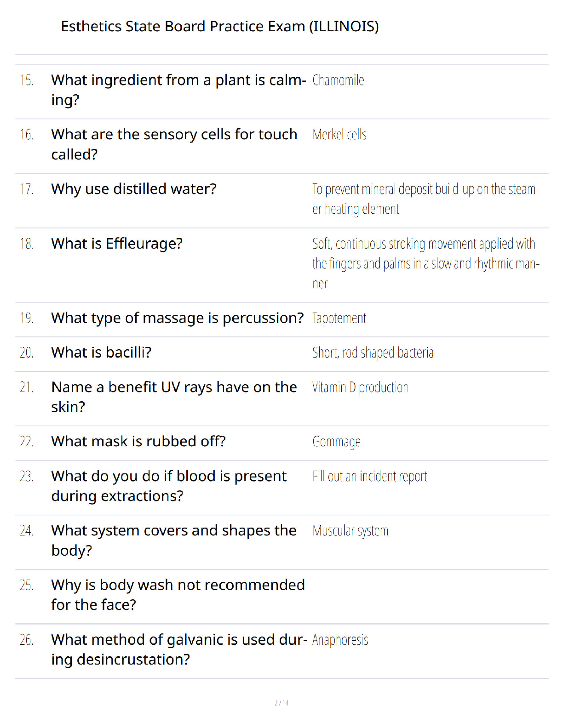This screenshot has width=563, height=728.
Task: Click the document title Esthetics State Board Practice Exam
Action: point(220,26)
